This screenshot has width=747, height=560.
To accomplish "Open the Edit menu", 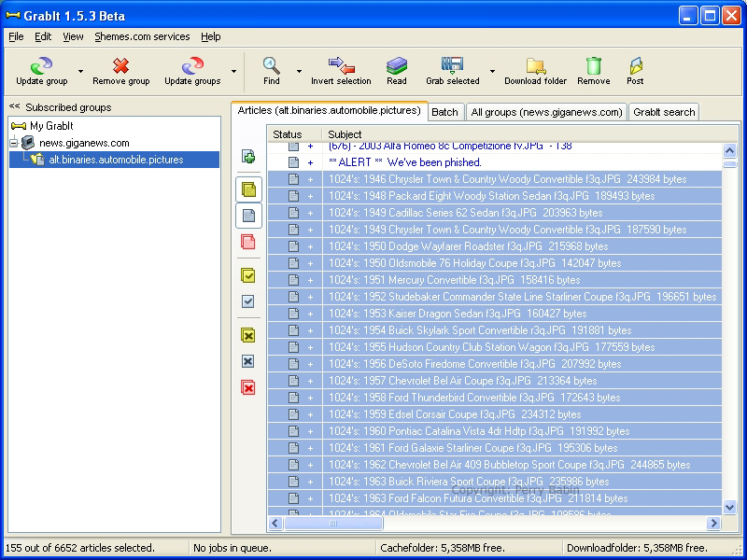I will [43, 36].
